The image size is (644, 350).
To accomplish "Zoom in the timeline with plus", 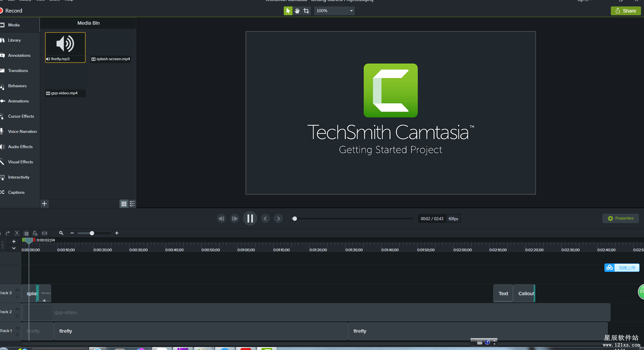I will coord(117,233).
